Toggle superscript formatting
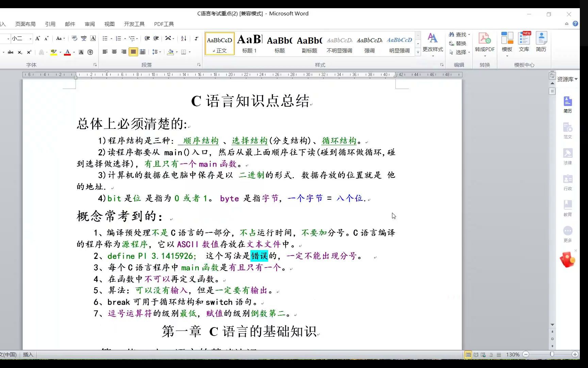This screenshot has height=368, width=588. pyautogui.click(x=29, y=52)
